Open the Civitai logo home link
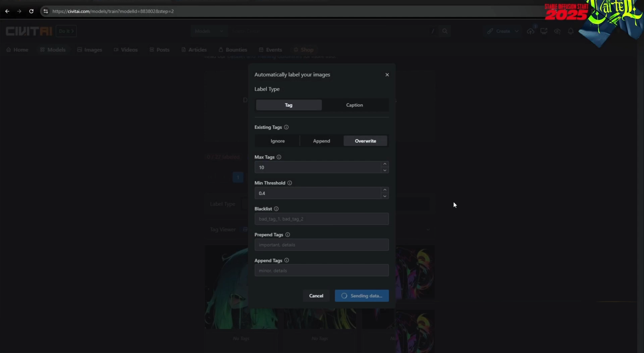 point(29,31)
